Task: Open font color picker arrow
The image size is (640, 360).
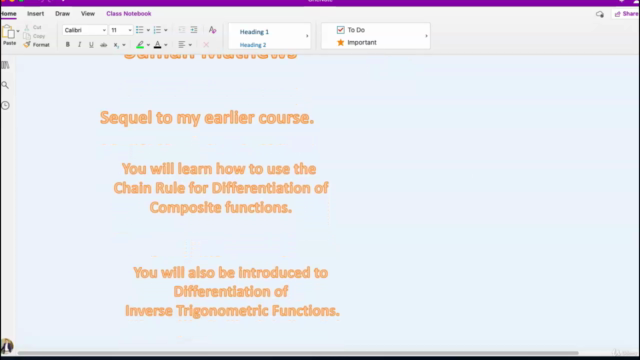Action: tap(166, 45)
